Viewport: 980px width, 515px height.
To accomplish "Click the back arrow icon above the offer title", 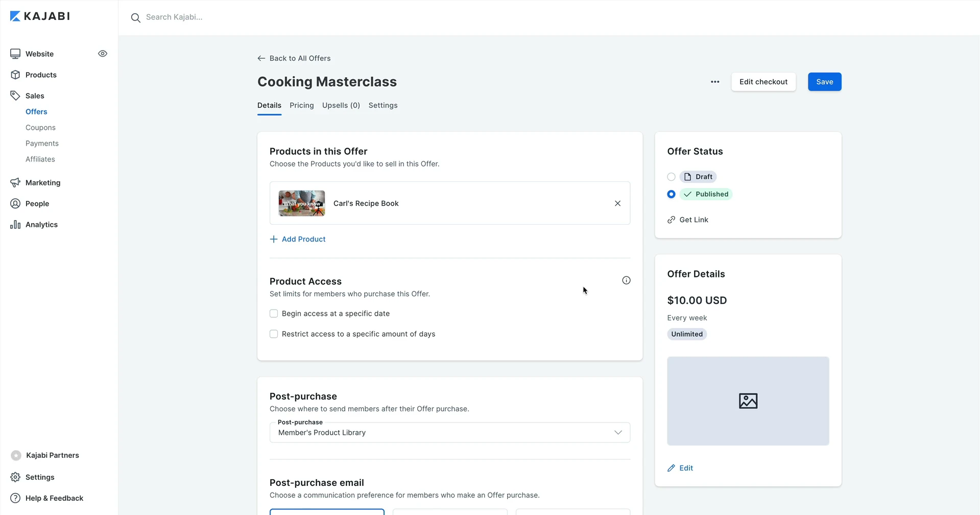I will (261, 58).
